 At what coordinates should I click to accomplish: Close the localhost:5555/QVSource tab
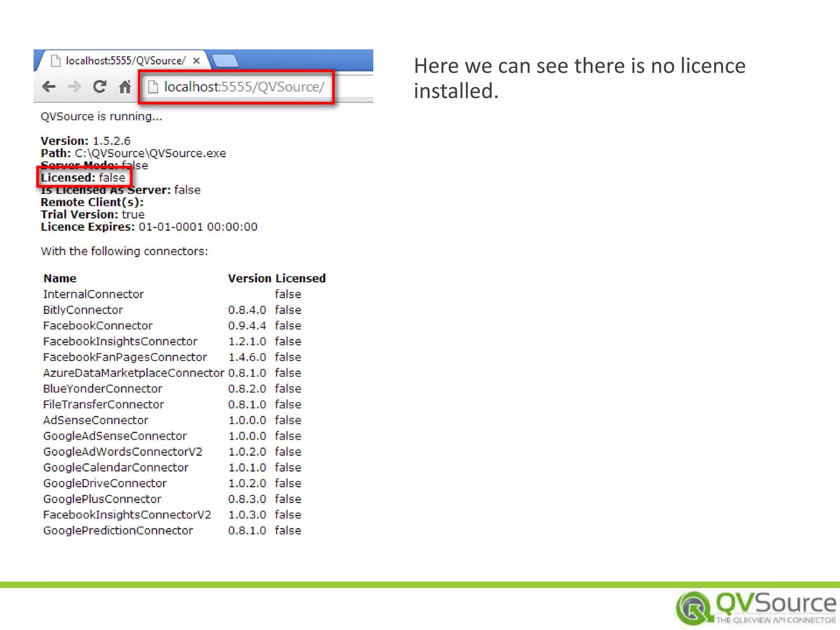(x=196, y=61)
